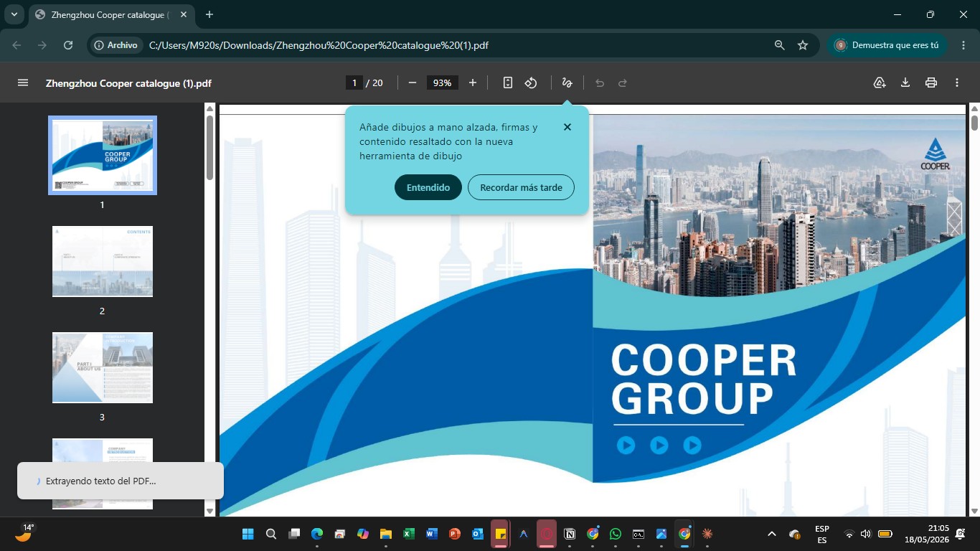
Task: Select page 3 thumbnail
Action: coord(103,367)
